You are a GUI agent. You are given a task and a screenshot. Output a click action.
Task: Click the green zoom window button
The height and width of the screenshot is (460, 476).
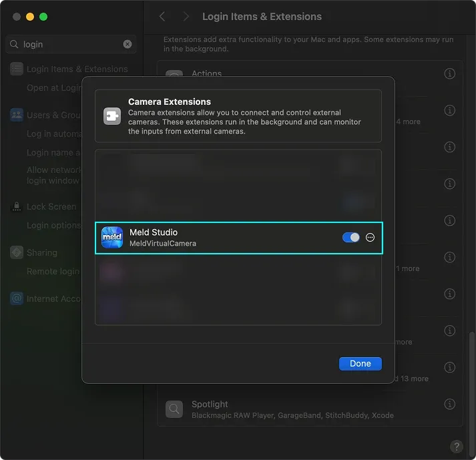pos(43,17)
